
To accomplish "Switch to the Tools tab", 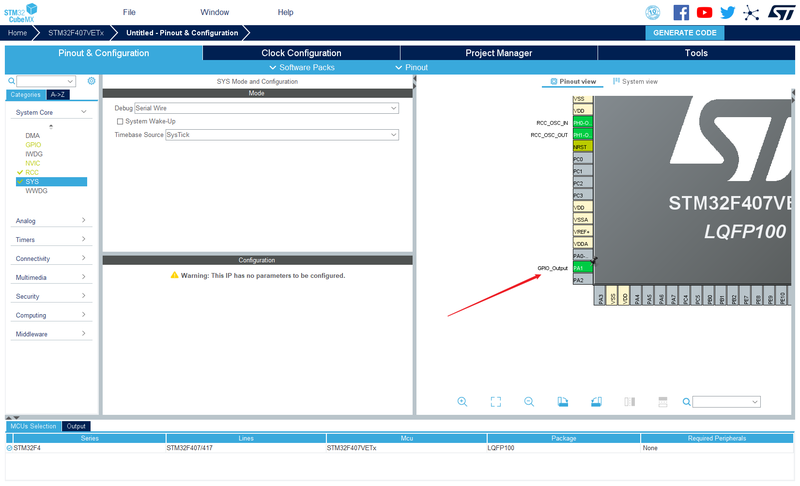I will point(696,53).
